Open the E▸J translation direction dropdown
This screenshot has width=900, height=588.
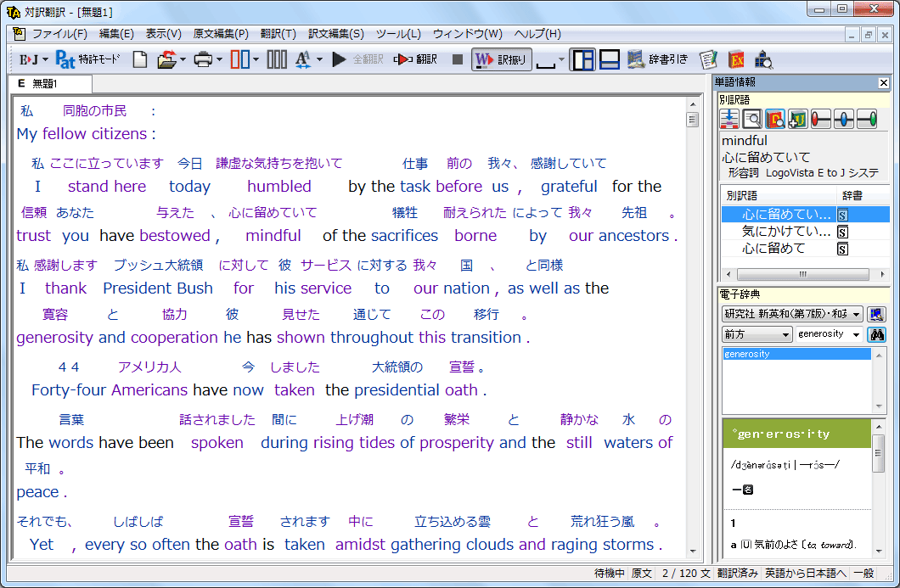[34, 59]
